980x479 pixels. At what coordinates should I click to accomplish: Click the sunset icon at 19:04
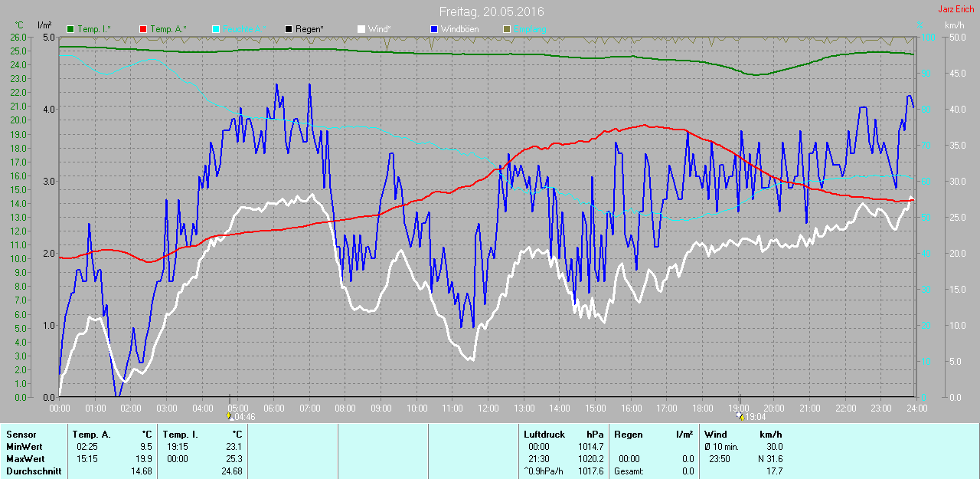(x=740, y=417)
